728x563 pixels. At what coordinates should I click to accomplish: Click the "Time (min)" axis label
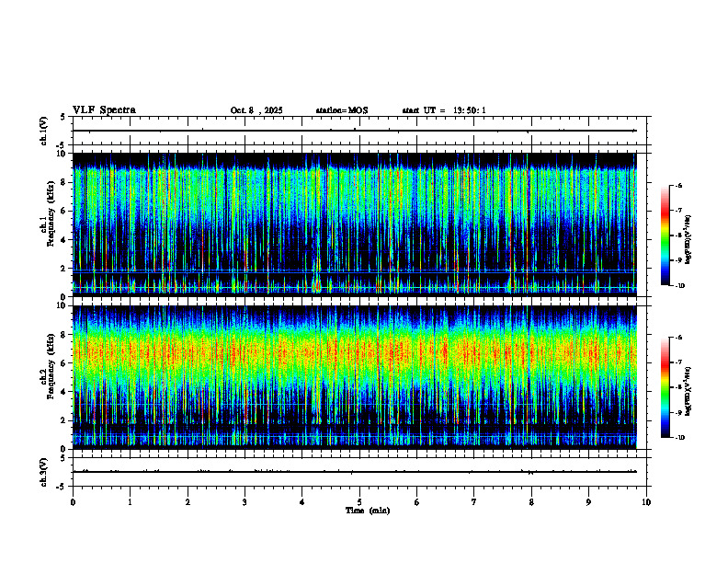tap(368, 511)
